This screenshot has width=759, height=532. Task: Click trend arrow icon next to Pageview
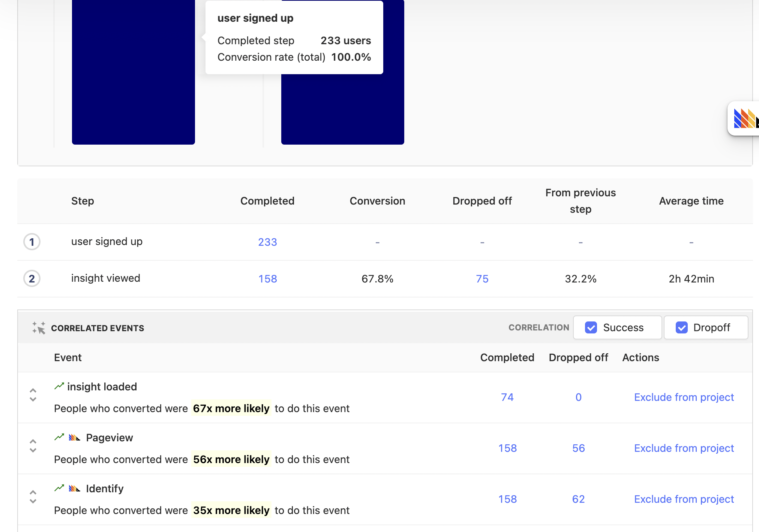point(59,437)
